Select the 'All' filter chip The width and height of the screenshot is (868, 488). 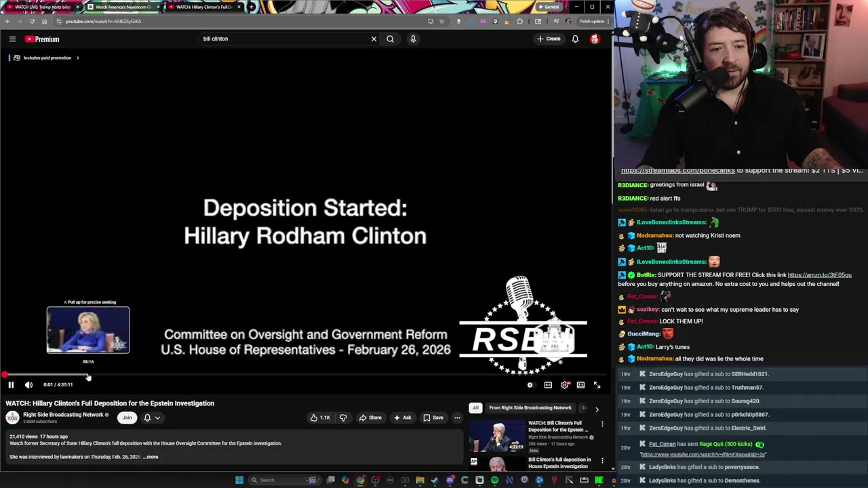click(x=475, y=408)
